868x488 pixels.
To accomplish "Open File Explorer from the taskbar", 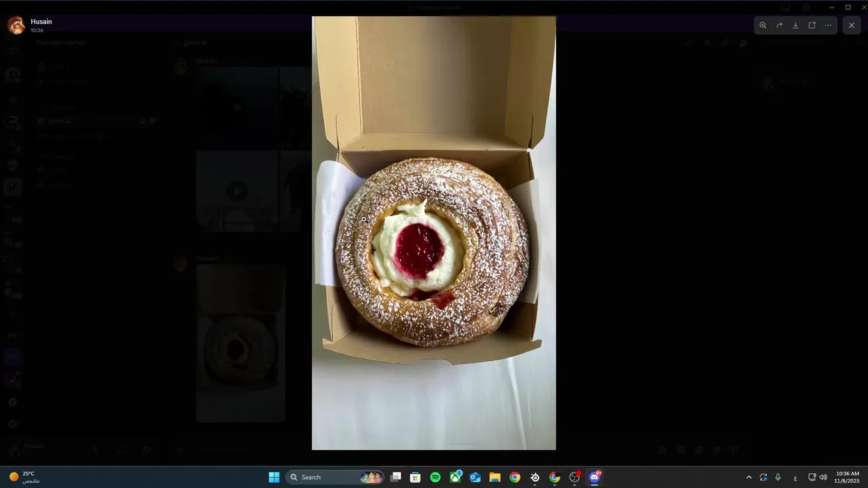I will [x=495, y=477].
